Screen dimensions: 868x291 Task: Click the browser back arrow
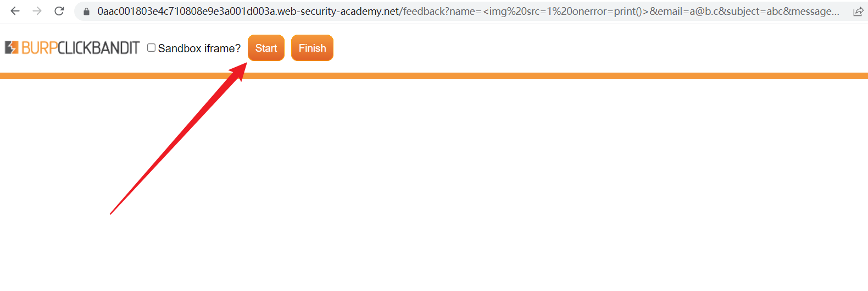15,11
